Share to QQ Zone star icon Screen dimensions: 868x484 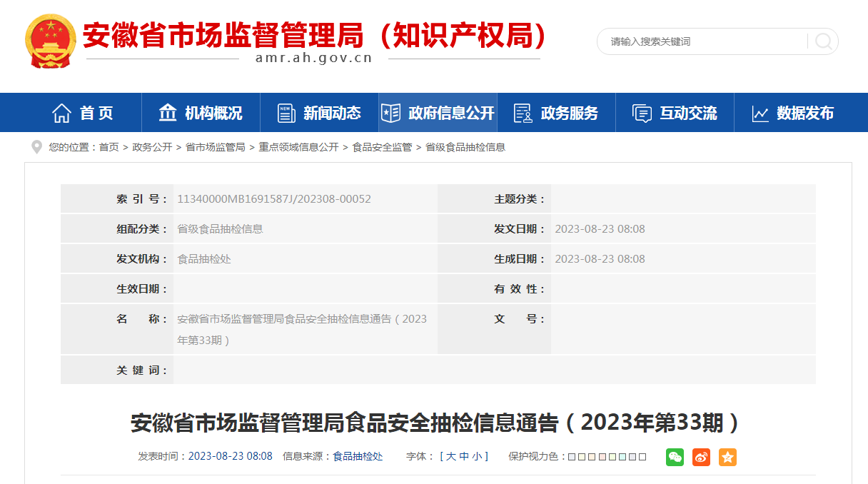(727, 457)
